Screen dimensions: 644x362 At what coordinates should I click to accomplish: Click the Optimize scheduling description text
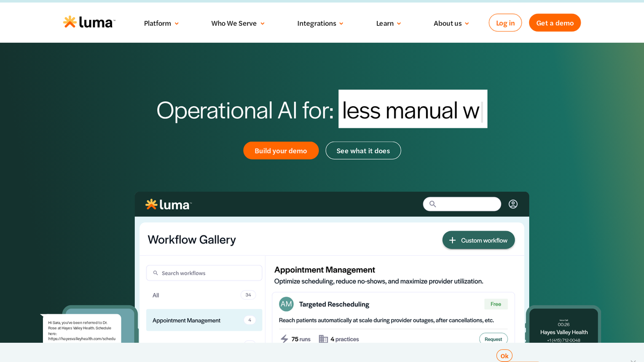click(x=379, y=281)
